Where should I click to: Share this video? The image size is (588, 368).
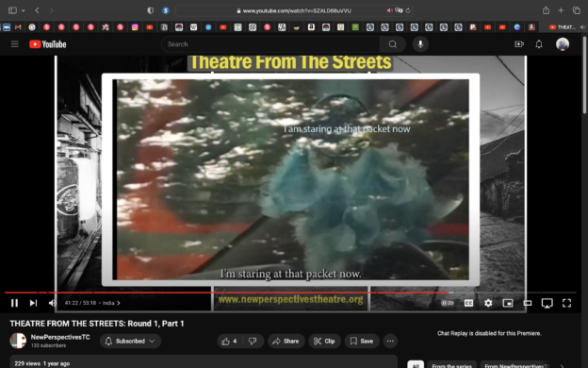pyautogui.click(x=286, y=341)
